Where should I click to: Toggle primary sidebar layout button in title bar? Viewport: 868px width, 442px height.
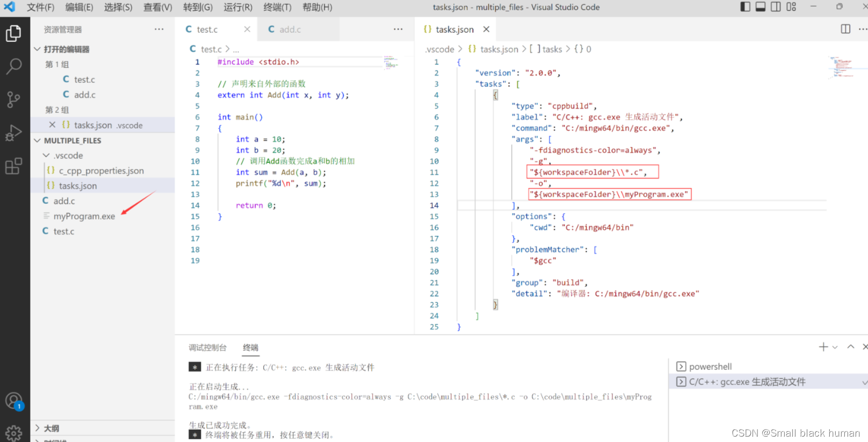click(745, 7)
